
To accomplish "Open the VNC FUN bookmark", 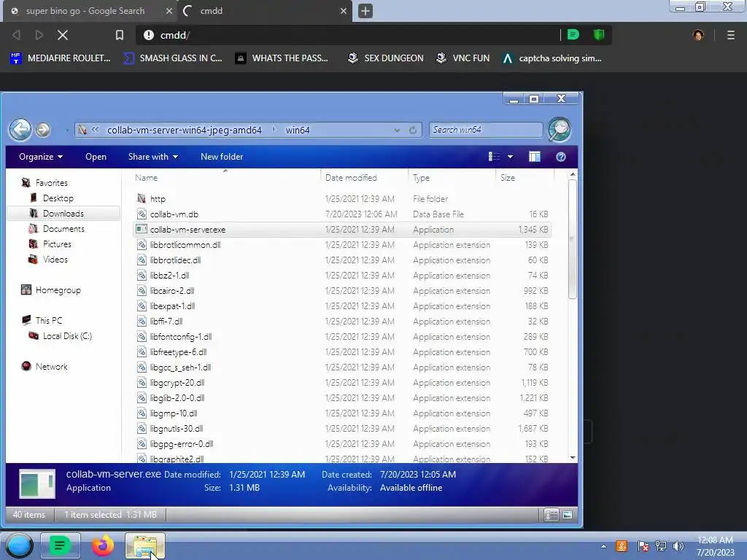I will 462,58.
